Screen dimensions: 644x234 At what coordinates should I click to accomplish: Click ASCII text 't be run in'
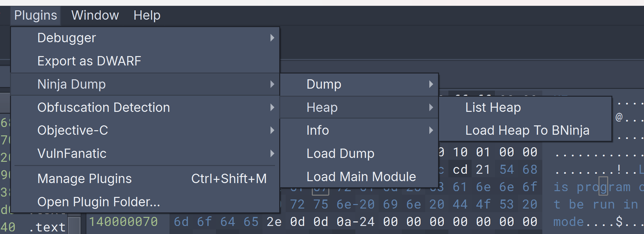tap(596, 204)
